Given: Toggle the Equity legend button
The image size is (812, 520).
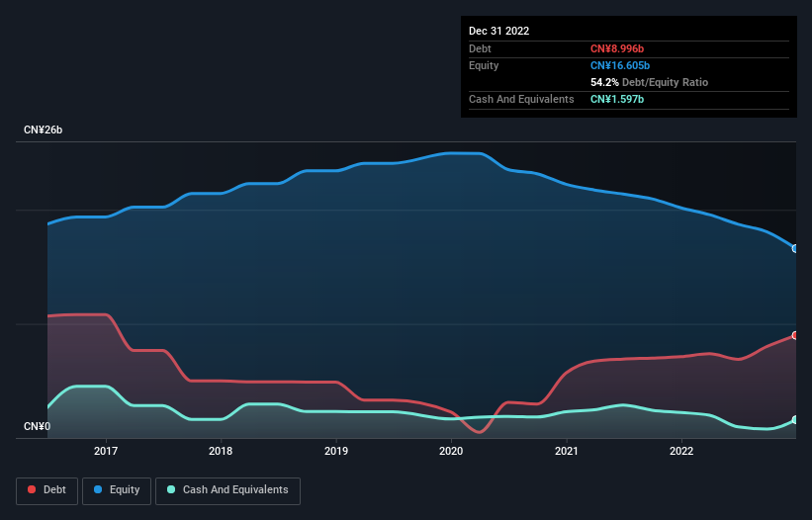Looking at the screenshot, I should pyautogui.click(x=117, y=490).
